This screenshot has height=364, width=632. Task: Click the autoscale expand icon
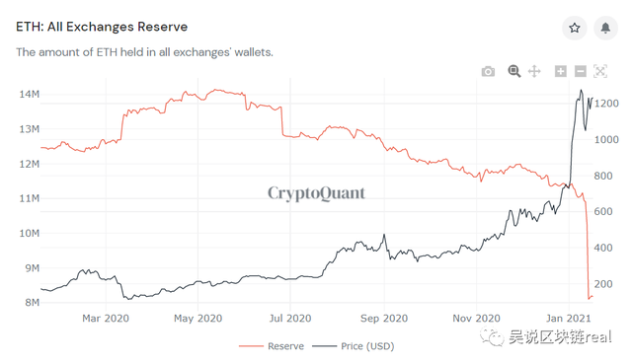coord(600,71)
